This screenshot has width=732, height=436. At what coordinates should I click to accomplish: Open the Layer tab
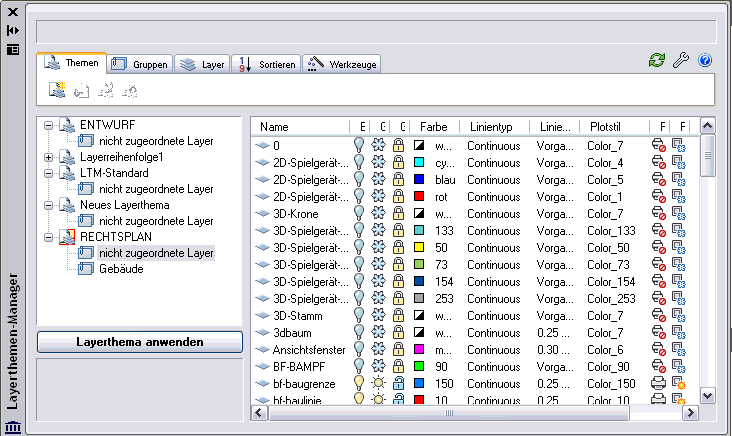(x=203, y=64)
